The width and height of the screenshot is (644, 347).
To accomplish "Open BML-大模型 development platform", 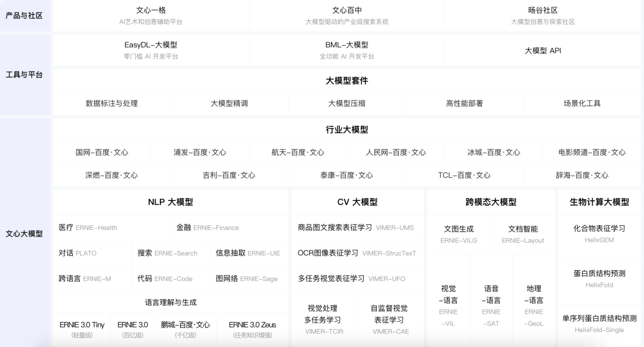I will [346, 50].
